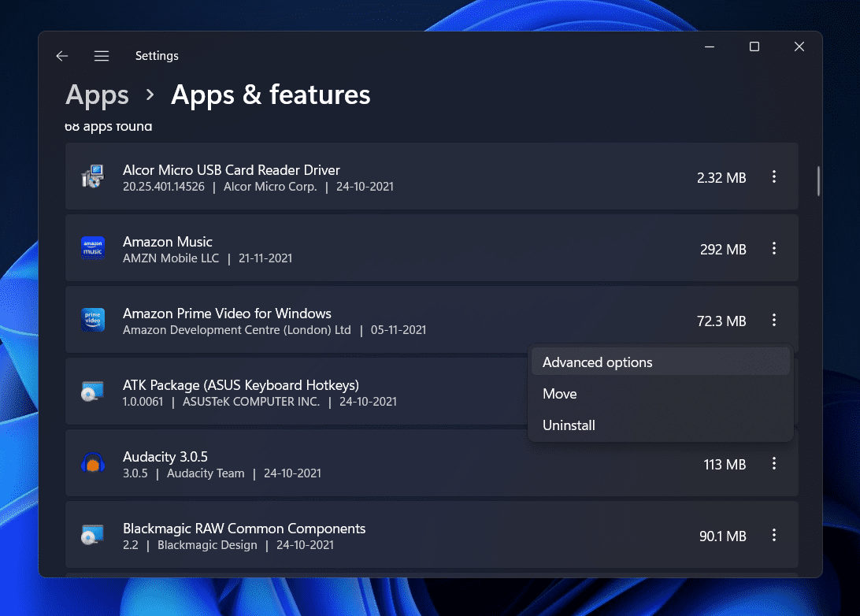Image resolution: width=860 pixels, height=616 pixels.
Task: Click the ATK Package app icon
Action: (93, 391)
